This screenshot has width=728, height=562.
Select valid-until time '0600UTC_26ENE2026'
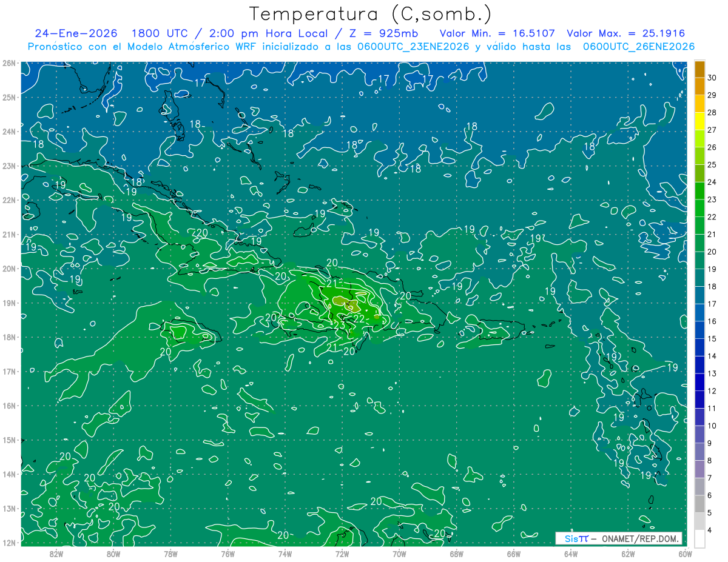click(x=638, y=47)
